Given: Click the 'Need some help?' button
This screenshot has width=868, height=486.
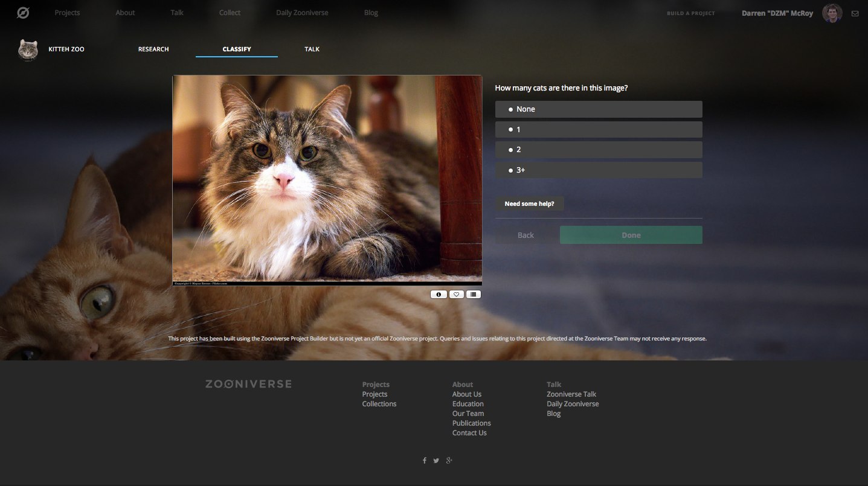Looking at the screenshot, I should [x=529, y=204].
